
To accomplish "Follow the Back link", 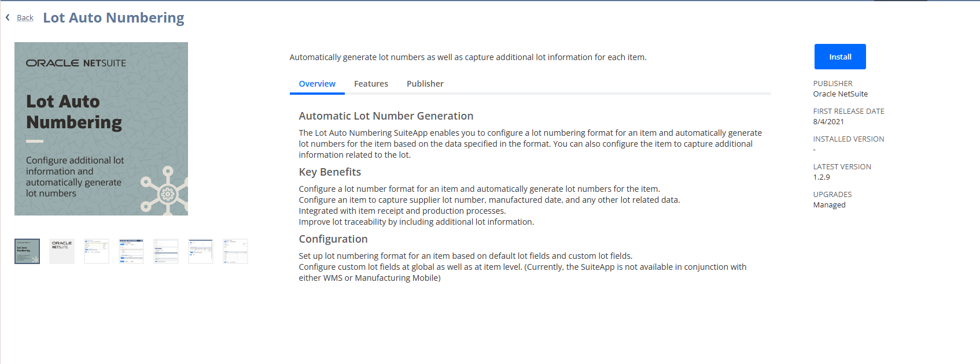I will pos(25,18).
